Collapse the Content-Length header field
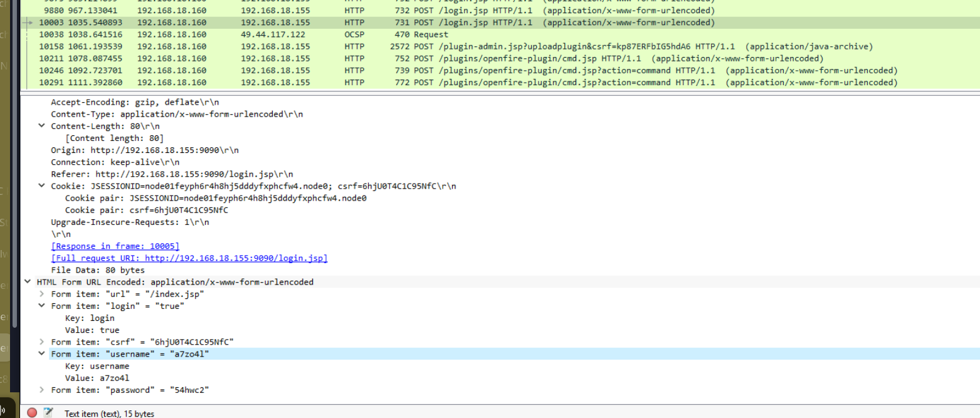 click(x=41, y=126)
